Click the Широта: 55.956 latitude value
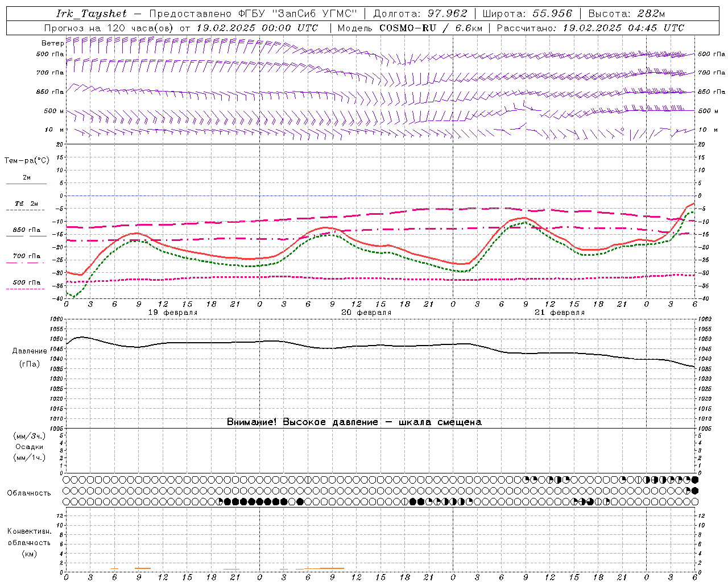Screen dimensions: 728x582 tap(527, 14)
